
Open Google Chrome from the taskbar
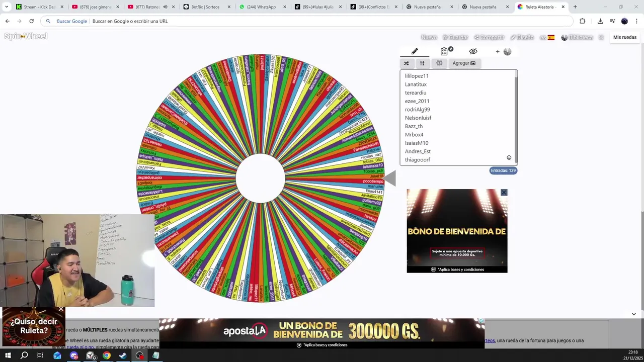pos(107,355)
